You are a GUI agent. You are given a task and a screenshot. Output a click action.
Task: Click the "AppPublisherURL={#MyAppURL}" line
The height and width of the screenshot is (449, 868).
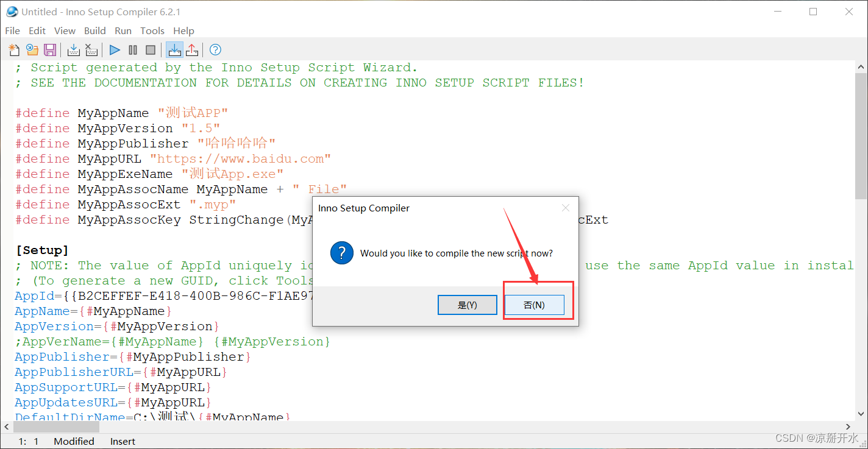(x=121, y=372)
